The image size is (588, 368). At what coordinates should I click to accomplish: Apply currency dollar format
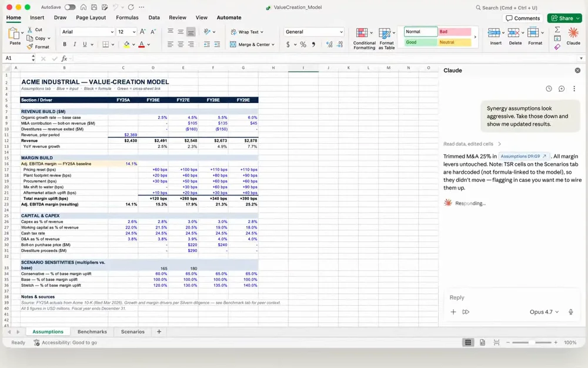(288, 44)
